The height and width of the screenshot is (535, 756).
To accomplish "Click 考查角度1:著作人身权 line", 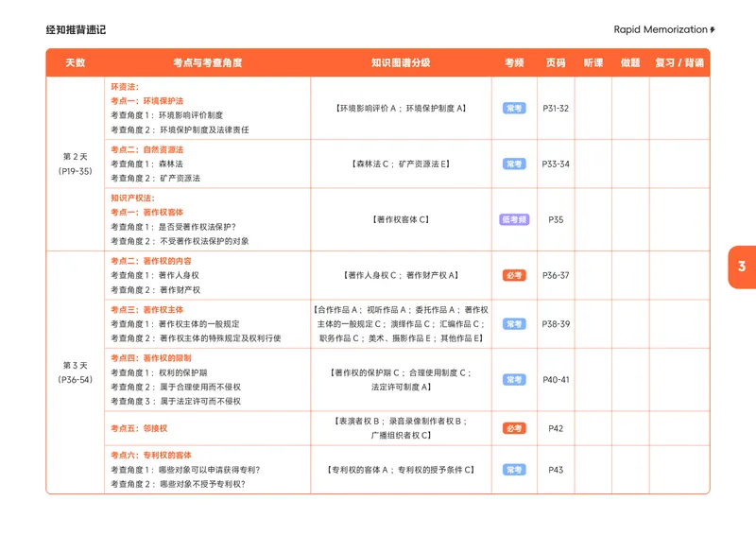I will point(155,275).
